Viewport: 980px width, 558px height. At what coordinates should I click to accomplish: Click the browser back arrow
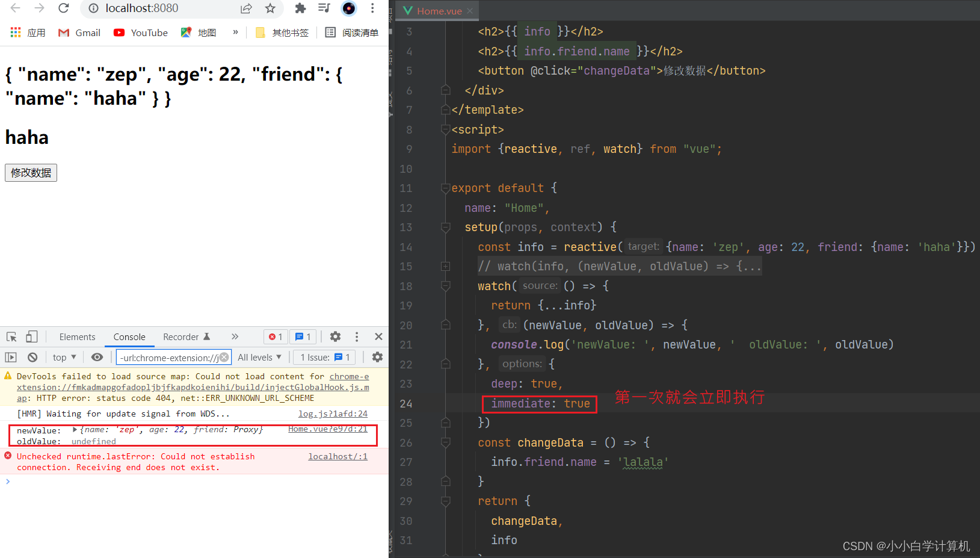pos(16,8)
